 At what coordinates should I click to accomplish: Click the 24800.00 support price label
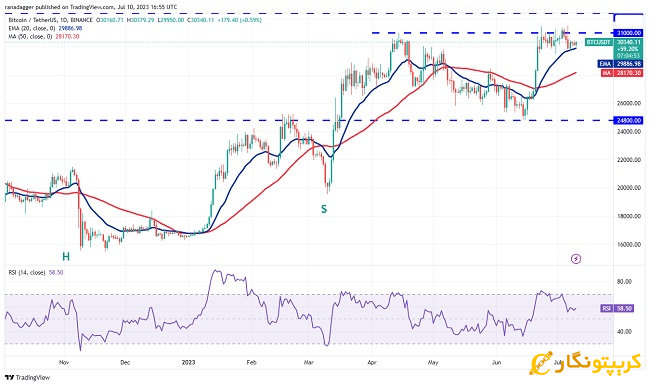628,121
